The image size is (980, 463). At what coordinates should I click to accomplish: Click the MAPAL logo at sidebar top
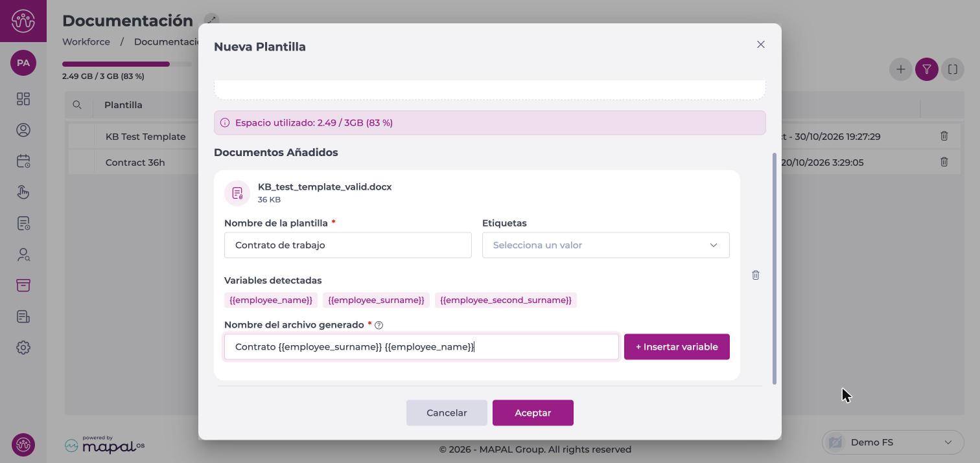[x=23, y=21]
